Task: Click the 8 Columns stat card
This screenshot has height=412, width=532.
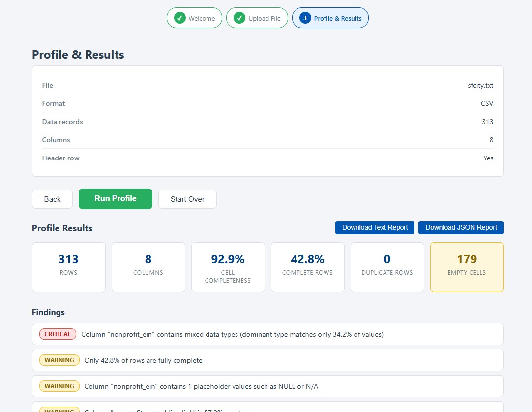Action: (x=148, y=267)
